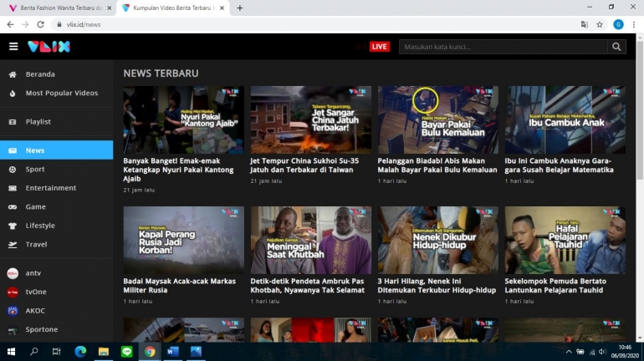The width and height of the screenshot is (644, 361).
Task: Open the Chrome profile avatar
Action: coord(618,24)
